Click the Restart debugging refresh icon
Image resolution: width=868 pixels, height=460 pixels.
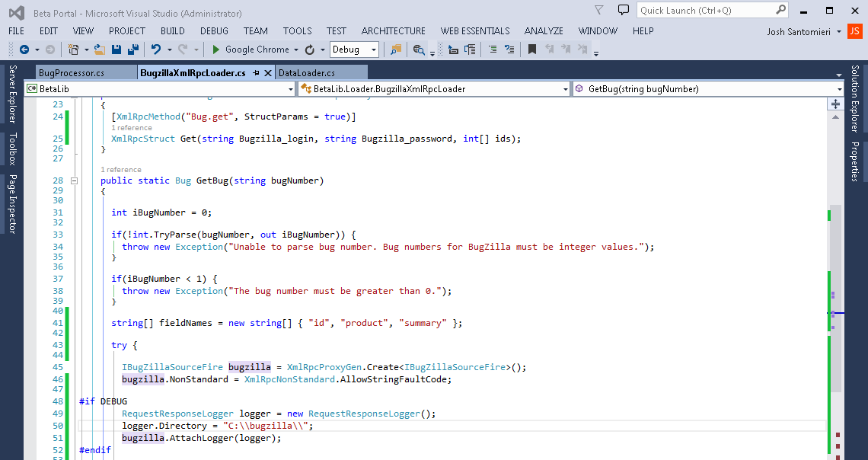(x=310, y=50)
